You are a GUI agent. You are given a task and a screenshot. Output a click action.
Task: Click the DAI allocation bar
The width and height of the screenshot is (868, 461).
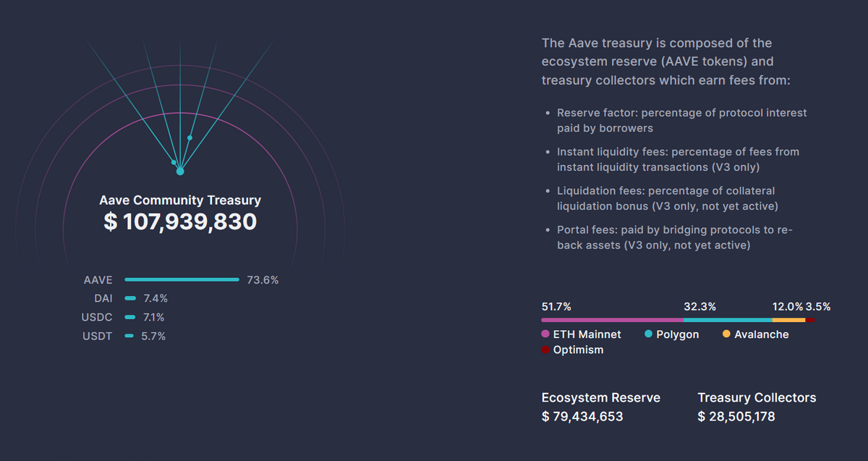point(130,298)
